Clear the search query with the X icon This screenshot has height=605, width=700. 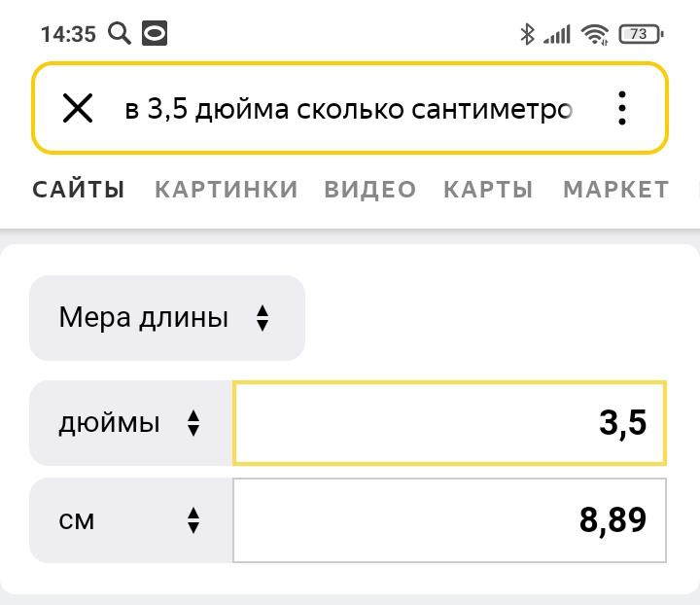click(x=78, y=109)
